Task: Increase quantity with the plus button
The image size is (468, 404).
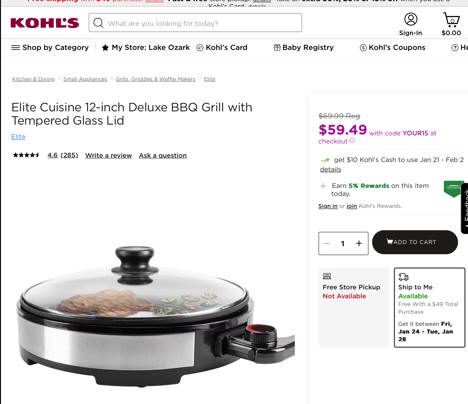Action: pyautogui.click(x=359, y=243)
